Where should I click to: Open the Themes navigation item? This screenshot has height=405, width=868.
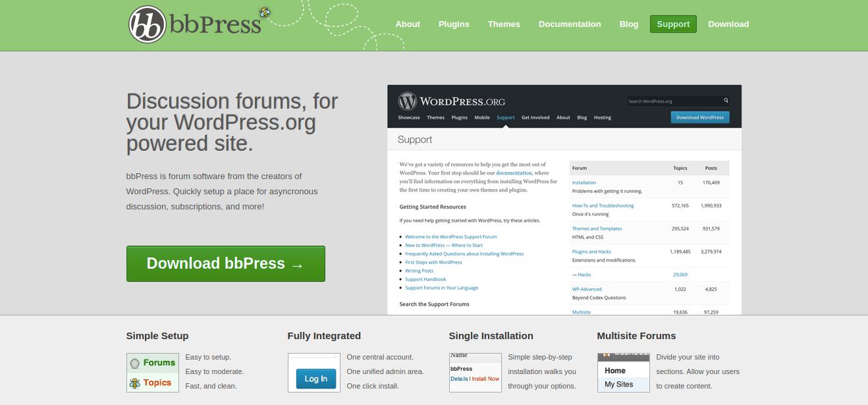point(504,24)
